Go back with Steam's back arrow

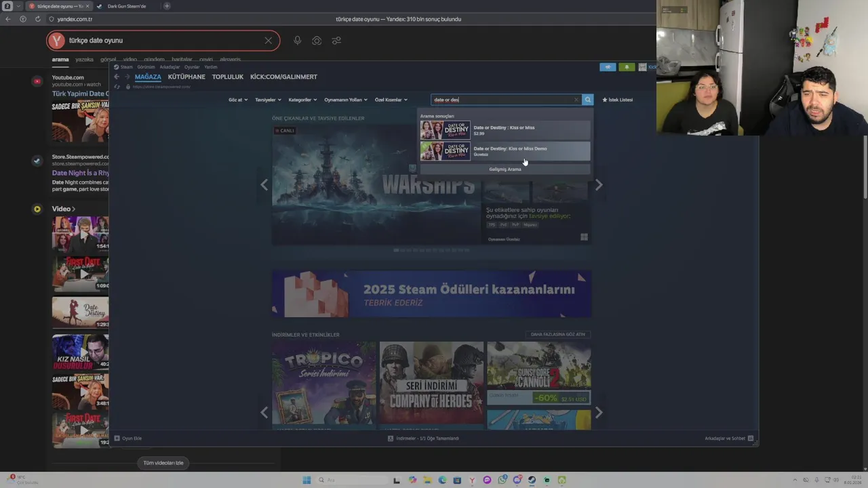tap(117, 77)
